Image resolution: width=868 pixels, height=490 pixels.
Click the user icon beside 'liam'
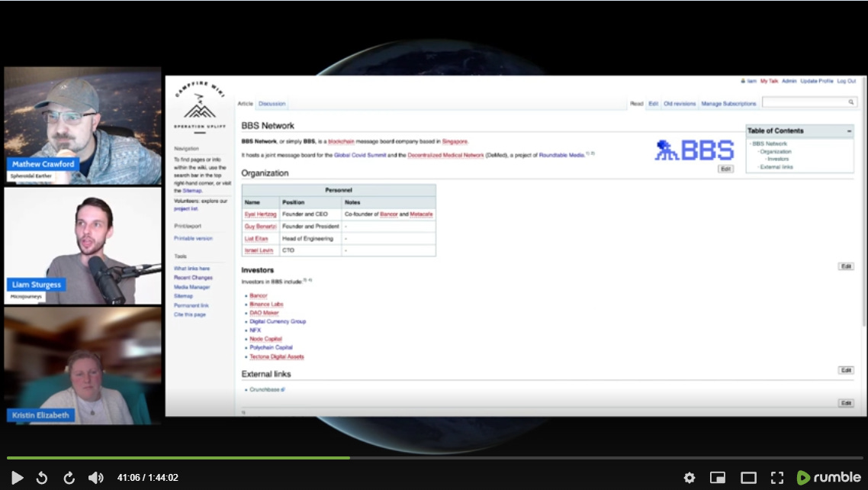(x=743, y=81)
